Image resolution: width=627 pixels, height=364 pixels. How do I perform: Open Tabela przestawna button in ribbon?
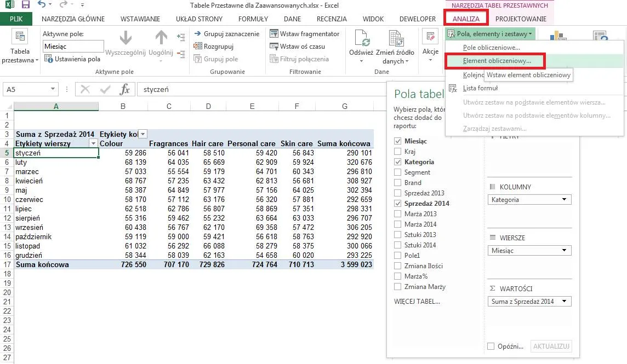pyautogui.click(x=20, y=47)
